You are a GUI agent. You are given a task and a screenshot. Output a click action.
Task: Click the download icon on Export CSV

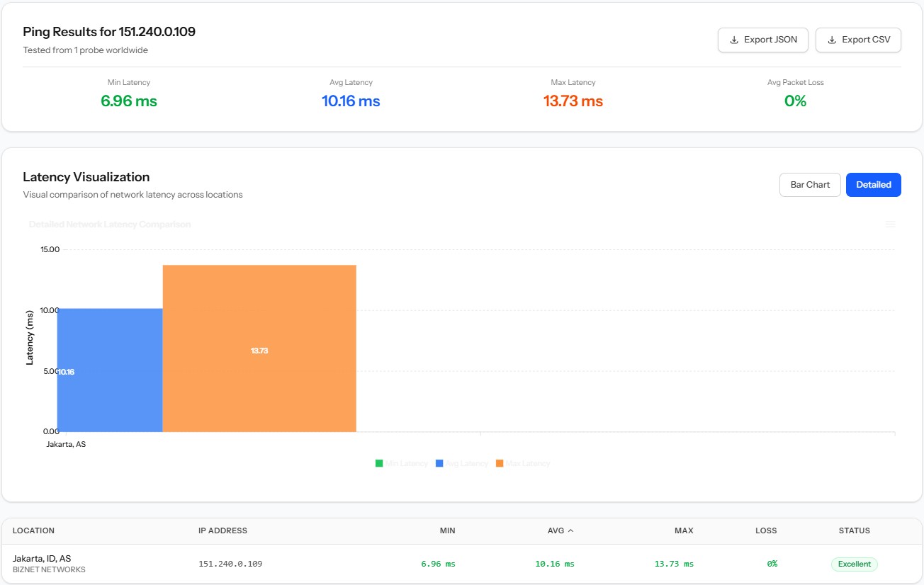(x=832, y=40)
